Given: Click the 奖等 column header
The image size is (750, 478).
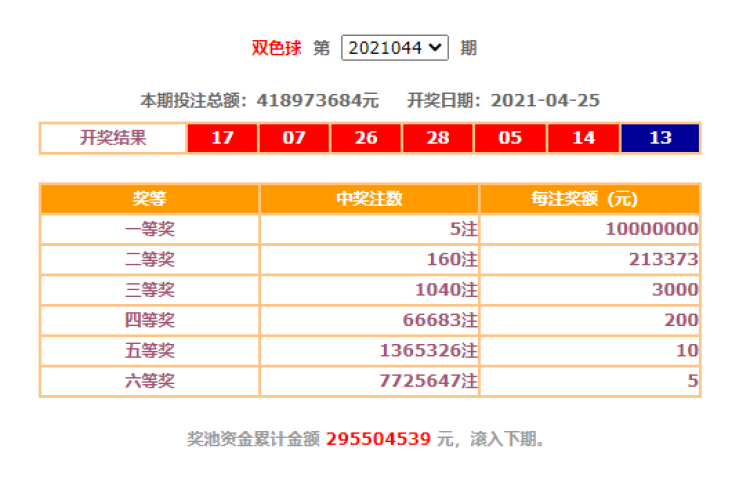Looking at the screenshot, I should coord(149,198).
